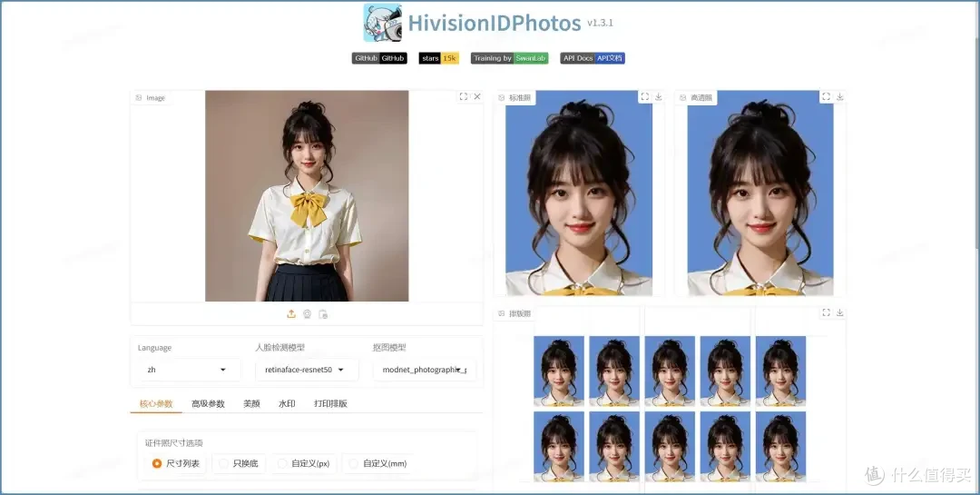Click the HivisionIDPhotos logo icon

(x=383, y=23)
